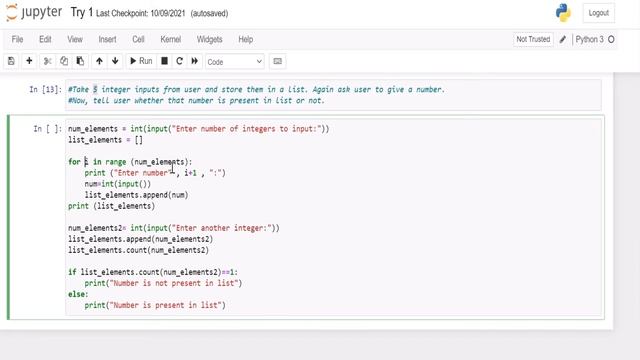The image size is (640, 360).
Task: Click the comment cell In [13]
Action: 333,95
